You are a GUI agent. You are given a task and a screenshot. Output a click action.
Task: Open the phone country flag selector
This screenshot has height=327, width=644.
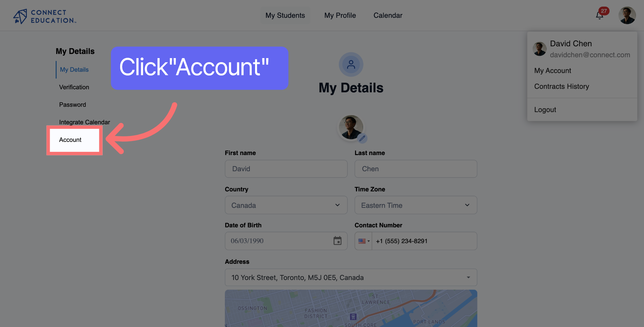[364, 241]
